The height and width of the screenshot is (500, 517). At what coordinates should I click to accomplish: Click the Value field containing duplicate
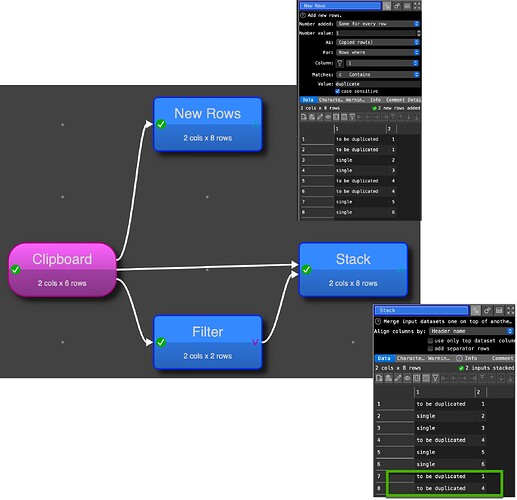[x=377, y=84]
